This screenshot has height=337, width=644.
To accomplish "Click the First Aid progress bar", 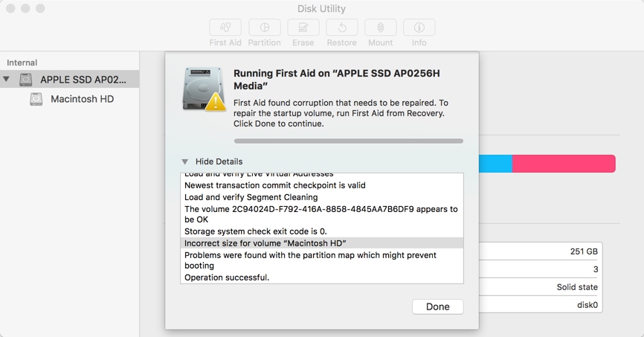I will click(348, 141).
